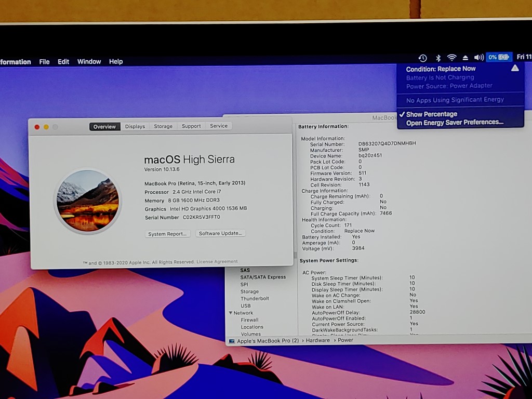Close the About This Mac window

(x=37, y=127)
